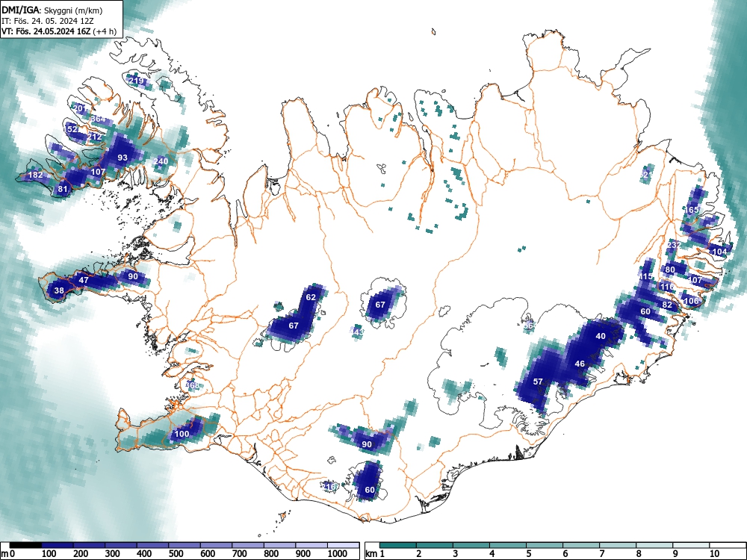Click the visibility value '232' in the east
747x560 pixels.
(x=674, y=244)
